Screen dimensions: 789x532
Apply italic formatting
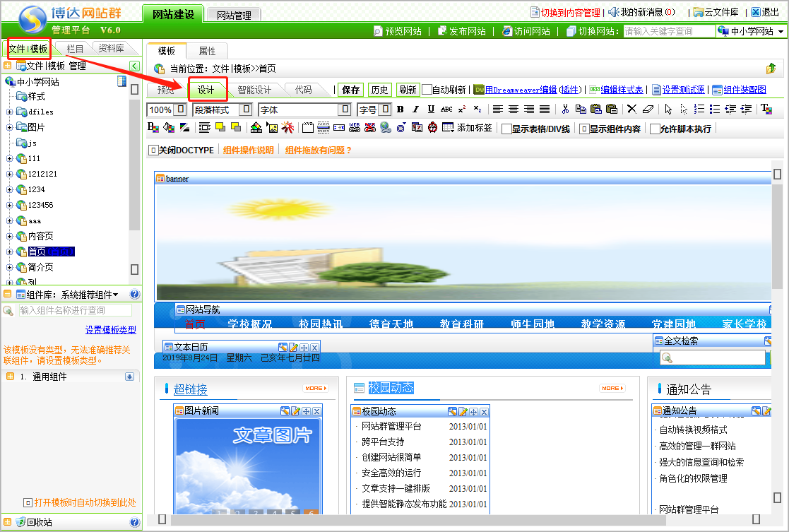[415, 110]
